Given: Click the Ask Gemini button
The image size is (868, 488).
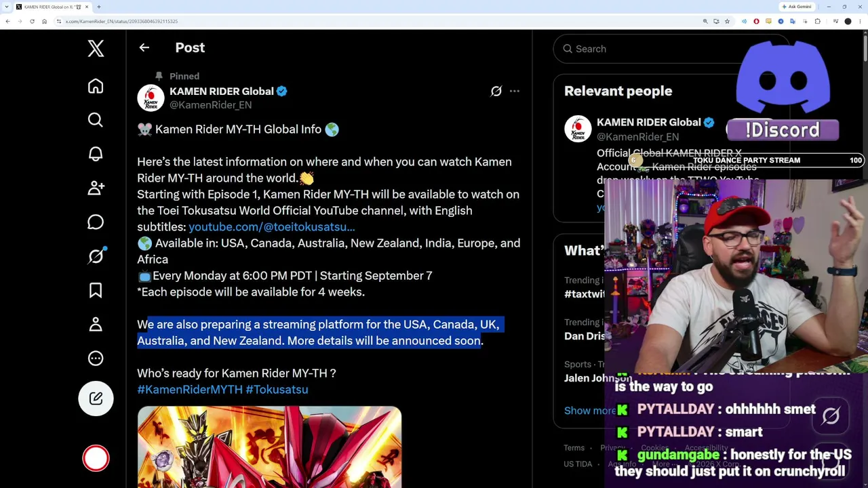Looking at the screenshot, I should pyautogui.click(x=796, y=7).
